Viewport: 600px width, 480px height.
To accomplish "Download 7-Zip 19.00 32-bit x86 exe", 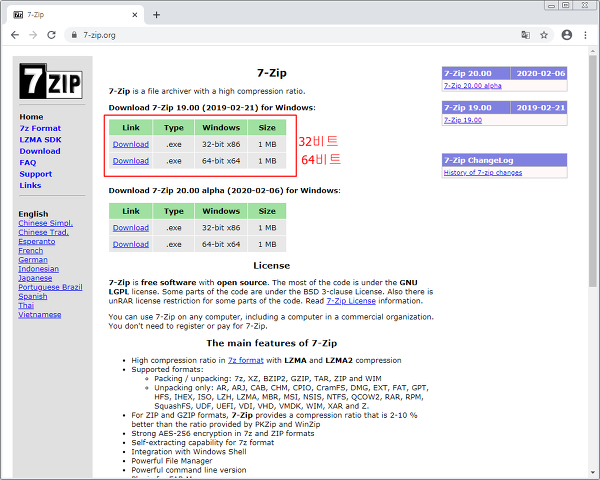I will point(131,144).
